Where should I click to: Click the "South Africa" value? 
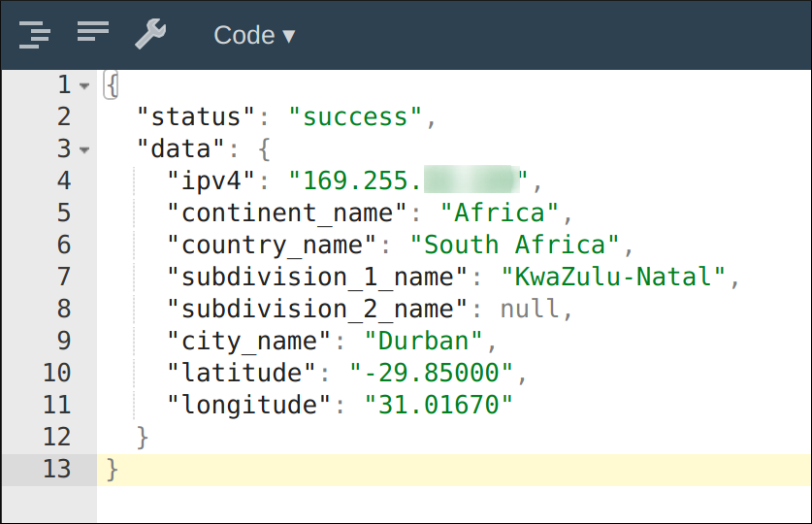514,245
